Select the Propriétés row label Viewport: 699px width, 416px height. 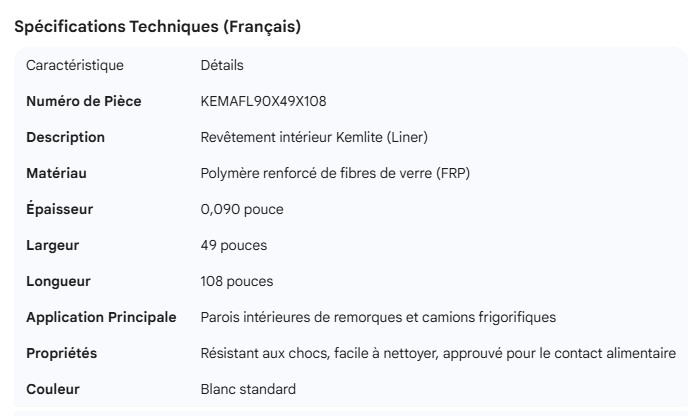61,353
